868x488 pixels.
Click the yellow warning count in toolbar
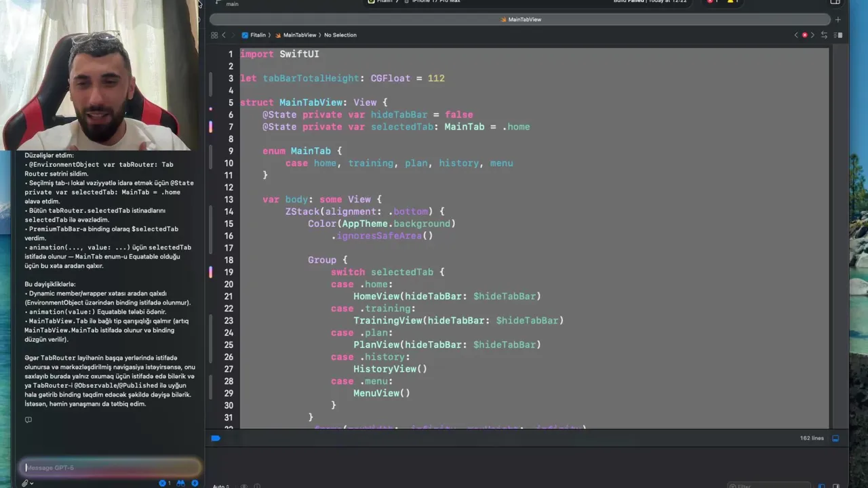click(x=732, y=1)
